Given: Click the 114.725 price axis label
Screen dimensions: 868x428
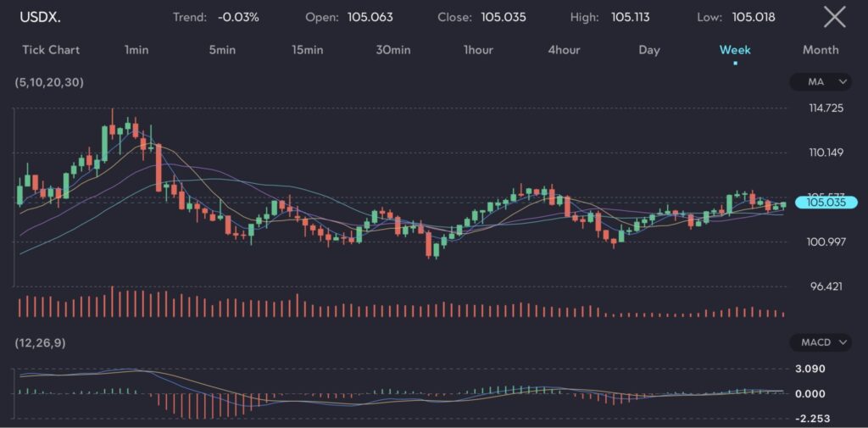Looking at the screenshot, I should tap(826, 108).
